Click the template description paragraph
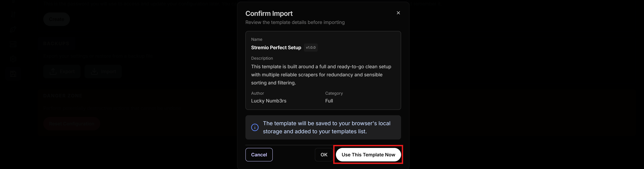Image resolution: width=644 pixels, height=169 pixels. click(321, 75)
